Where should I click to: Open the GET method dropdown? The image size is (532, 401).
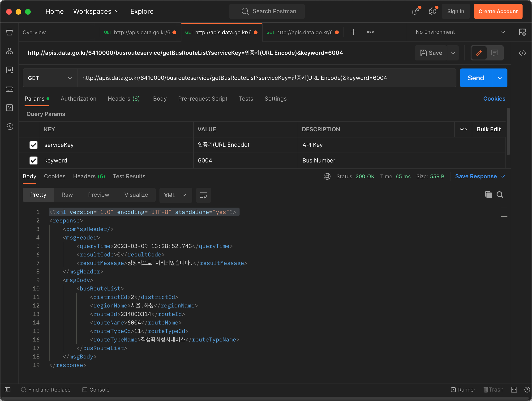[x=50, y=78]
